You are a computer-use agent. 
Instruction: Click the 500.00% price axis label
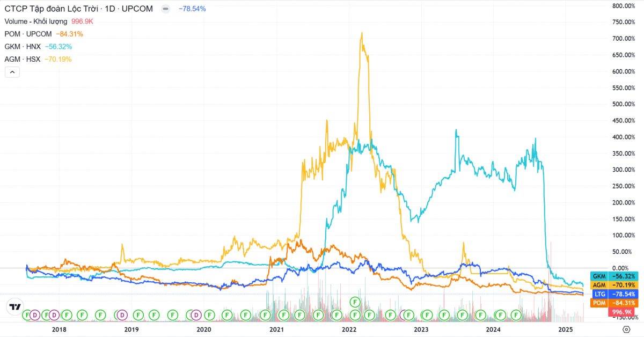coord(624,104)
